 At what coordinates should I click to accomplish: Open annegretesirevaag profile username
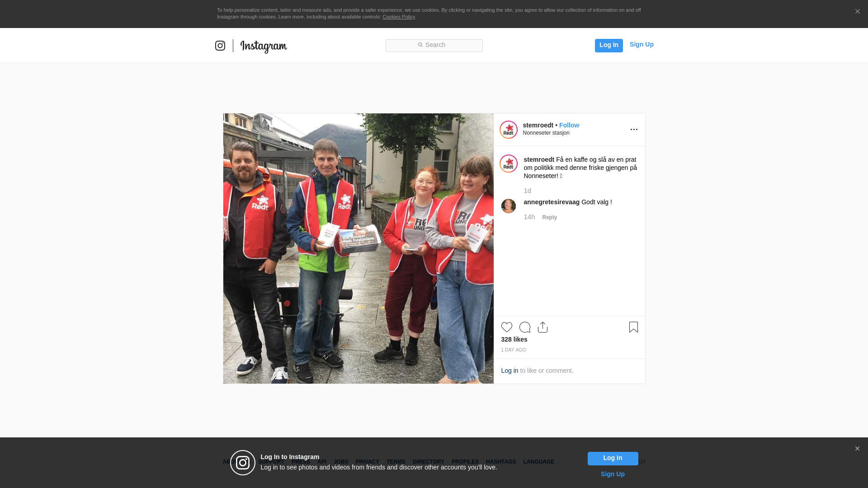click(x=552, y=202)
